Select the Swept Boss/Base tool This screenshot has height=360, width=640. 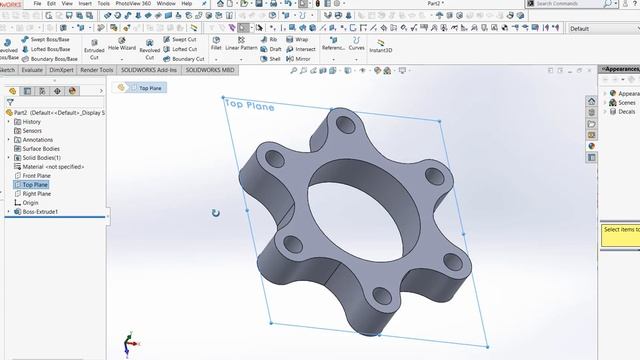coord(45,40)
